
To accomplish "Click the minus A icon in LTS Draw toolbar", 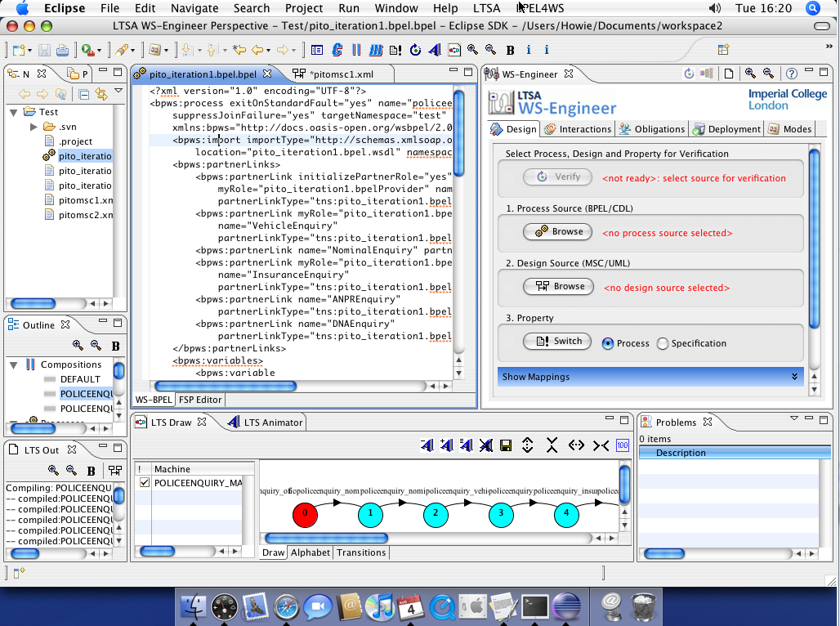I will pos(427,445).
